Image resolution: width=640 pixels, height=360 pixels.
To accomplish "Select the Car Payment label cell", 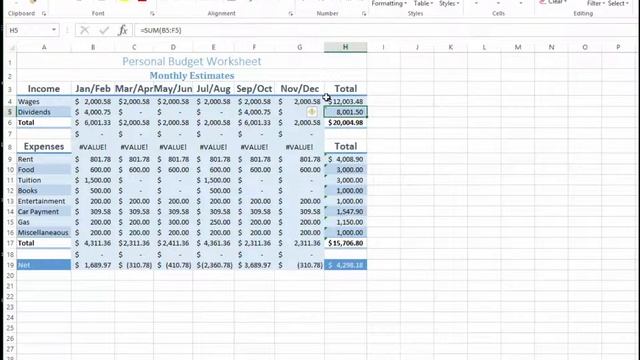I will click(x=44, y=212).
